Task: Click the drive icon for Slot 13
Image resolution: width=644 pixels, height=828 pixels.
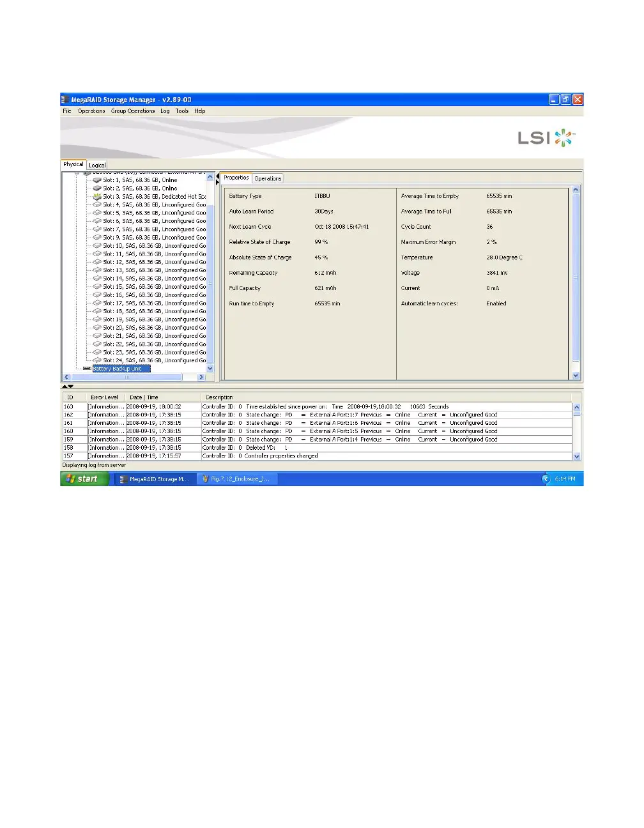Action: pos(97,270)
